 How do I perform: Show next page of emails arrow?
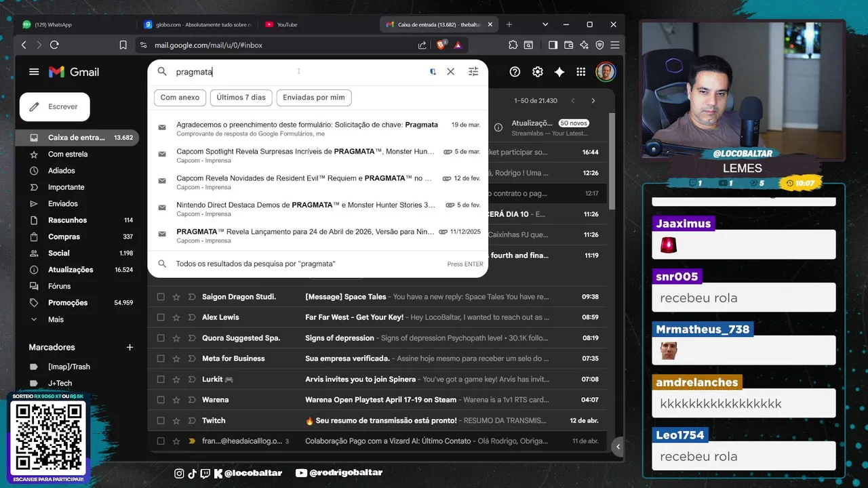click(x=593, y=100)
